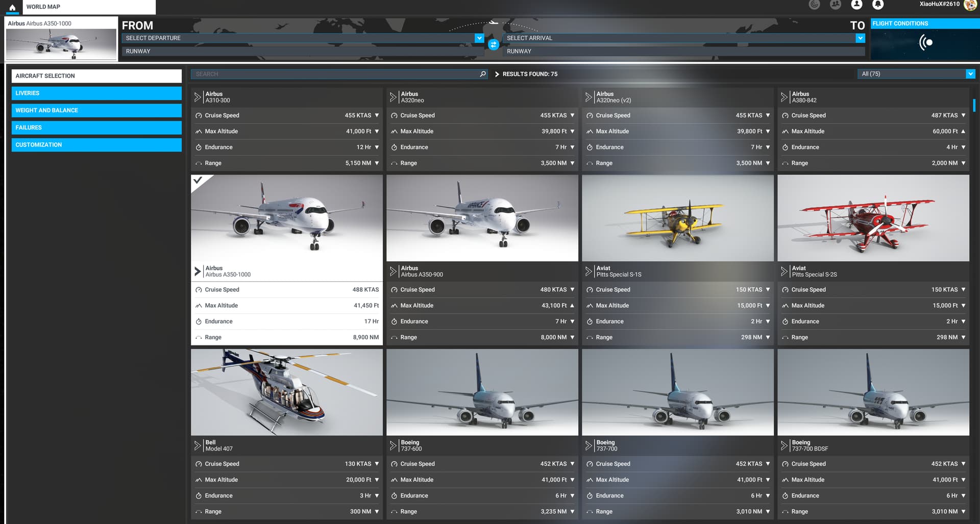Switch to the Liveries tab

pos(96,93)
